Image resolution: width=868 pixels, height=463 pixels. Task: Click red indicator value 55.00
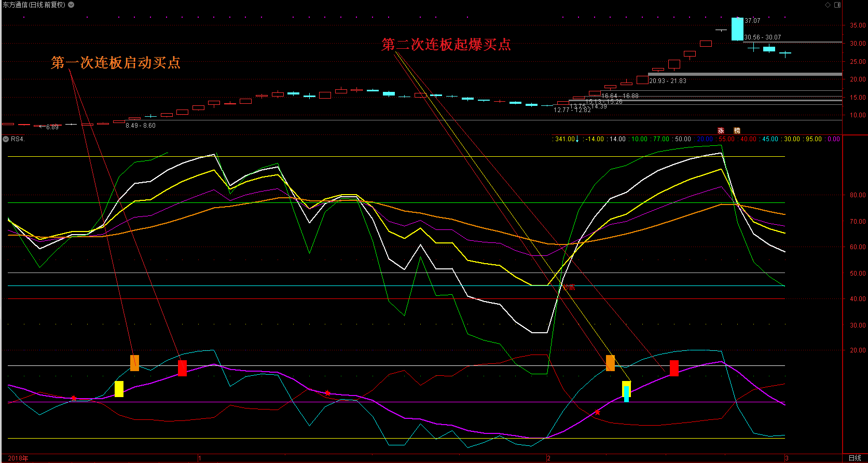click(x=726, y=139)
